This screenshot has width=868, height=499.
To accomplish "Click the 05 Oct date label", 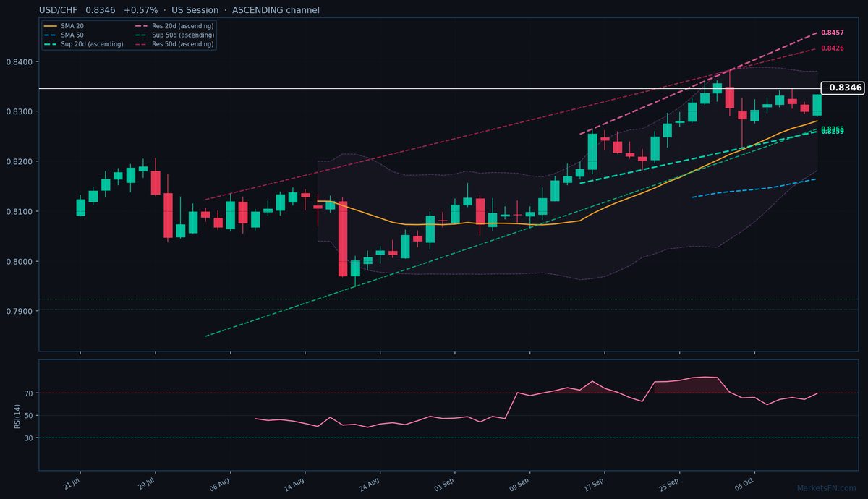I will click(746, 483).
